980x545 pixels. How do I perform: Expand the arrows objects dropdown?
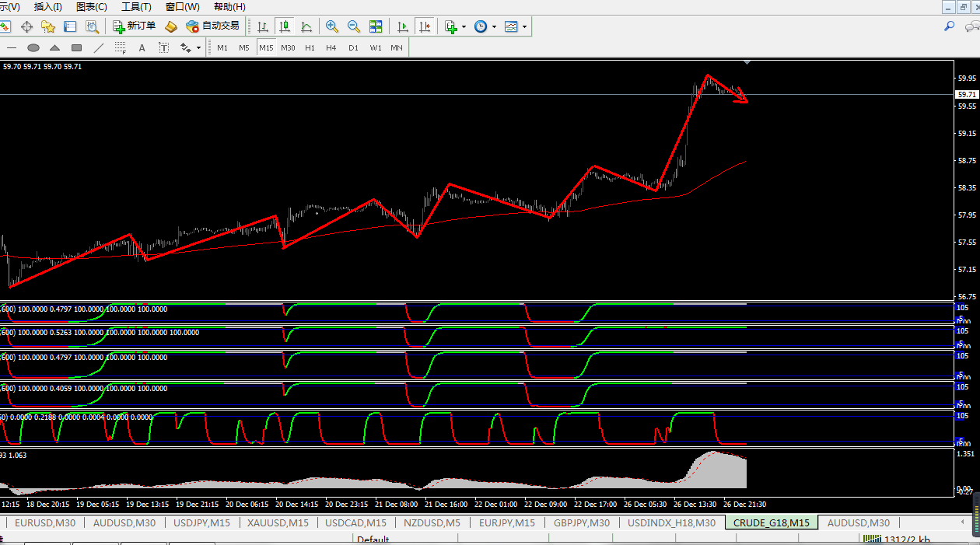tap(198, 48)
